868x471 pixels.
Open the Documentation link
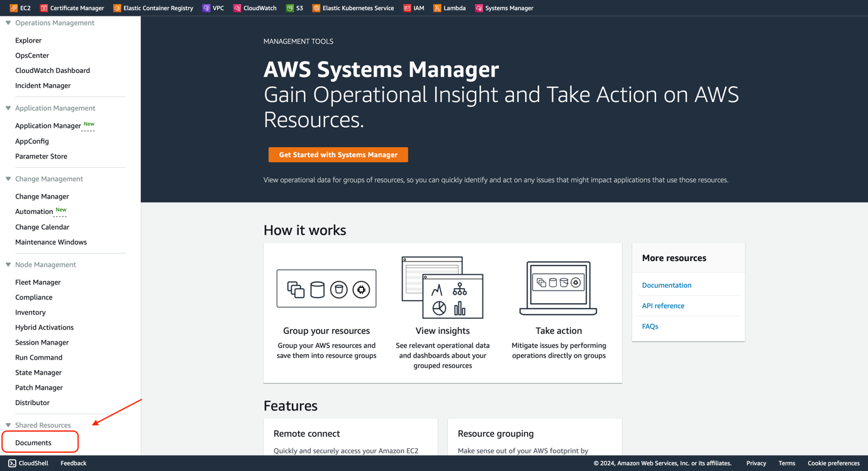[667, 285]
